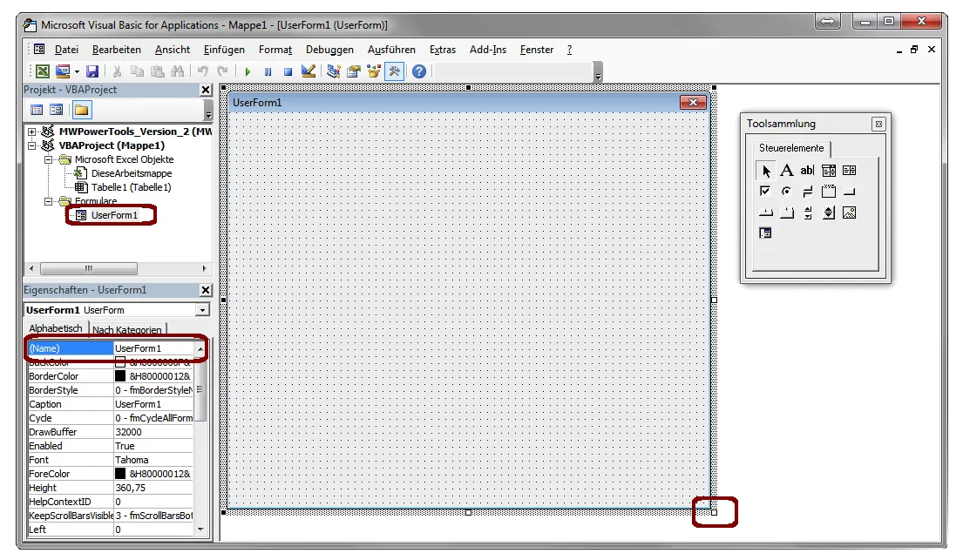Click the BorderColor black color swatch
The width and height of the screenshot is (963, 560).
(120, 376)
